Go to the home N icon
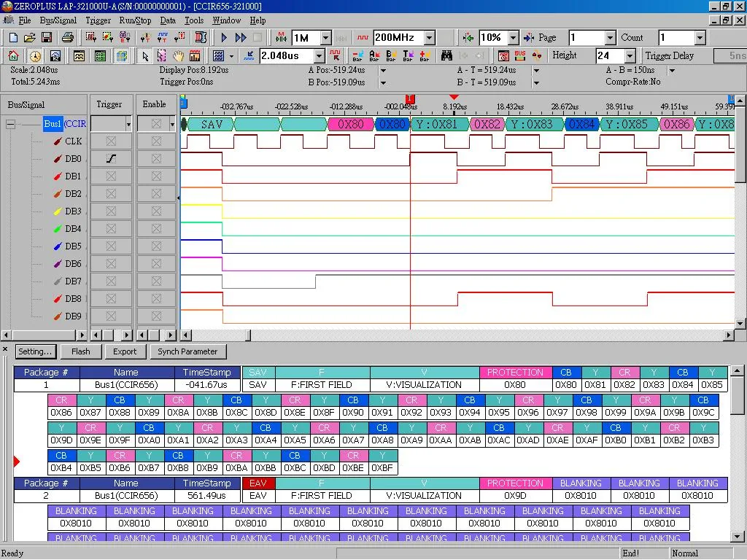The width and height of the screenshot is (747, 560). point(13,55)
